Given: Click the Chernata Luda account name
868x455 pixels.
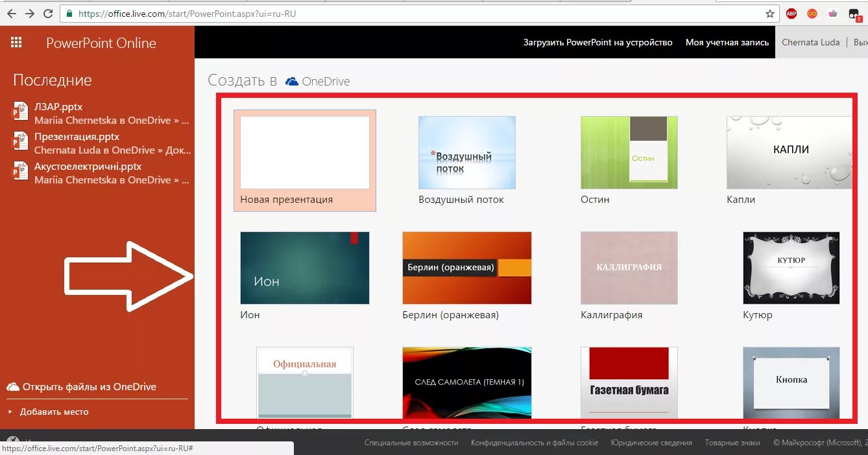Looking at the screenshot, I should pyautogui.click(x=811, y=42).
